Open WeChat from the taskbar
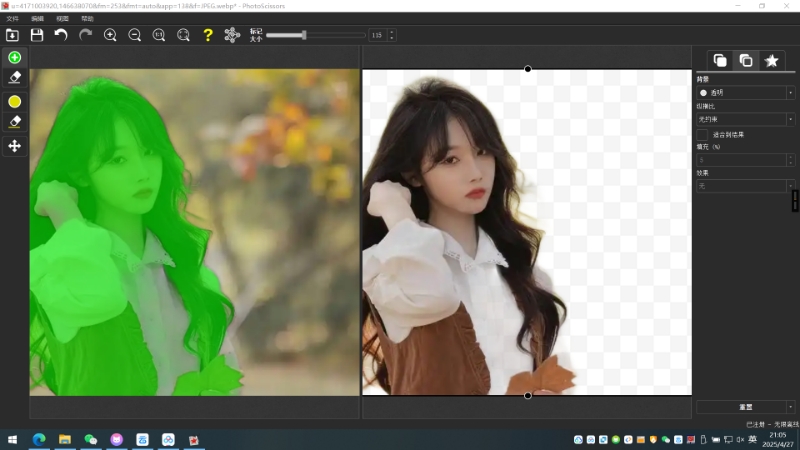Image resolution: width=800 pixels, height=450 pixels. tap(91, 440)
